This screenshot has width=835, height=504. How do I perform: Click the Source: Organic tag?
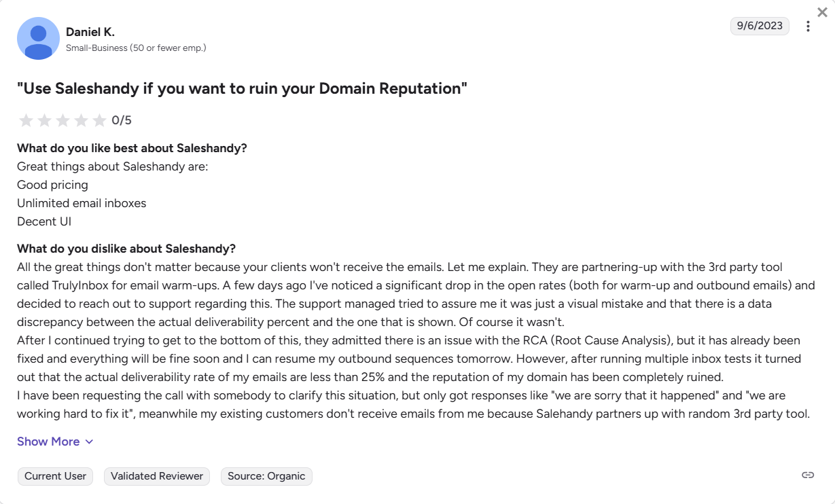(x=266, y=476)
